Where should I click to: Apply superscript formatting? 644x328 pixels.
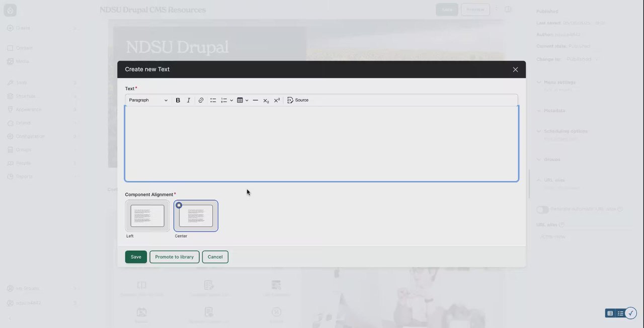277,100
